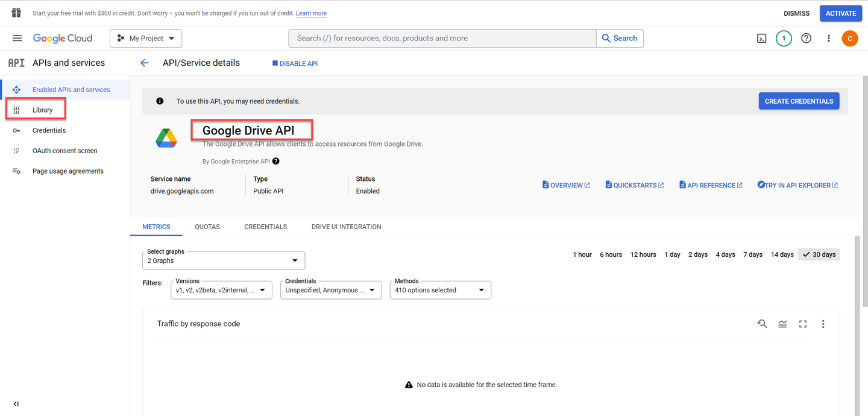Screen dimensions: 868x416
Task: Open the Credentials filter dropdown
Action: [x=331, y=290]
